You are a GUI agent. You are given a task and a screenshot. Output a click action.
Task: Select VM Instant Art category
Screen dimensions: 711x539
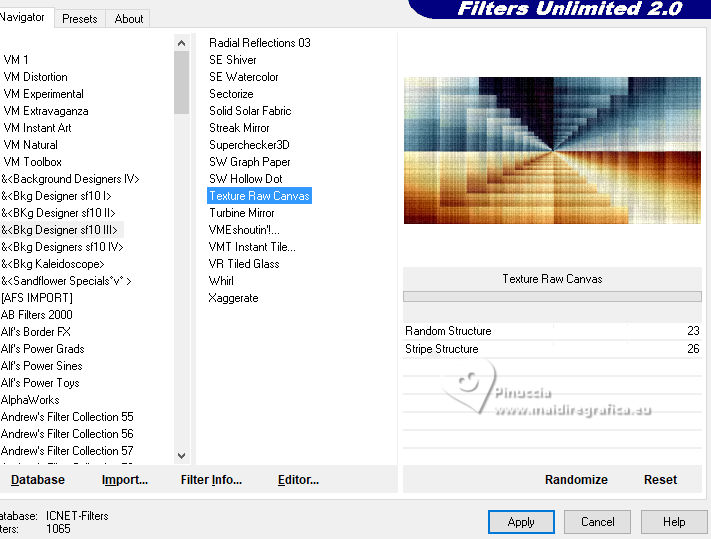pyautogui.click(x=38, y=128)
